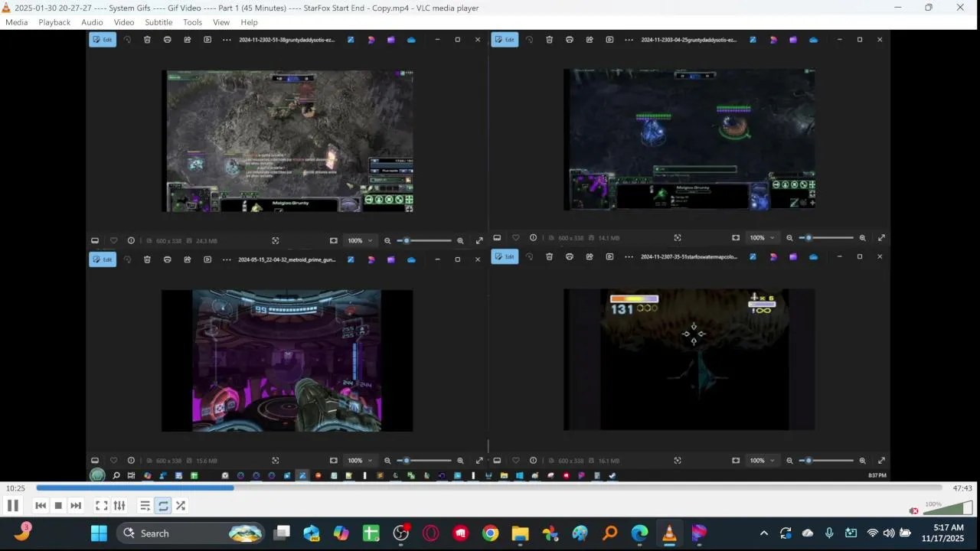Favorite image in the starfoxwatermapcolo window
The height and width of the screenshot is (551, 980).
(x=515, y=461)
